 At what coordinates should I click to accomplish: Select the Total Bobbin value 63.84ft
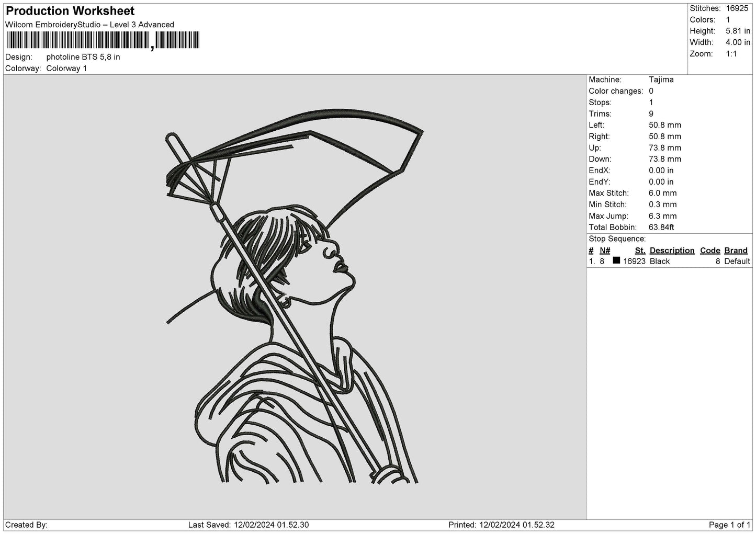point(661,228)
